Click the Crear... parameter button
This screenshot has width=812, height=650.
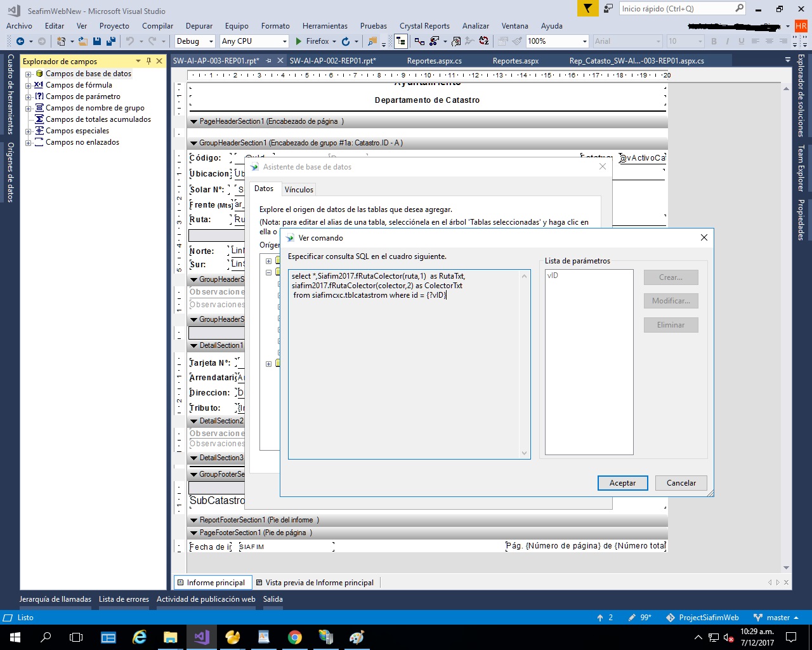(x=671, y=277)
